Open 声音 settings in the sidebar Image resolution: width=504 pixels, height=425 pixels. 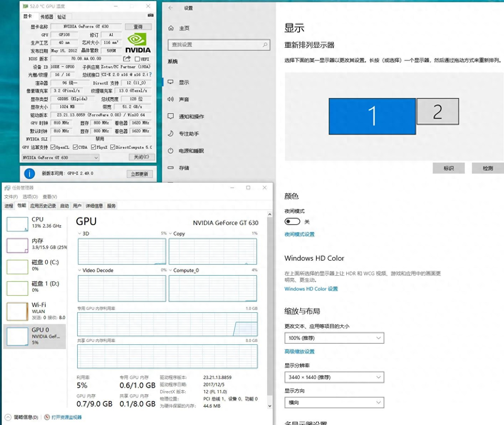(183, 99)
